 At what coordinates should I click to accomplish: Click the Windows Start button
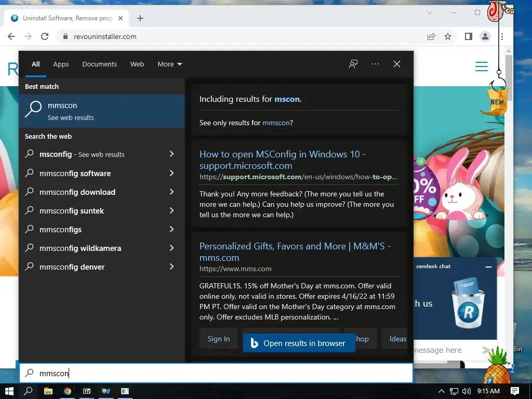(x=9, y=391)
